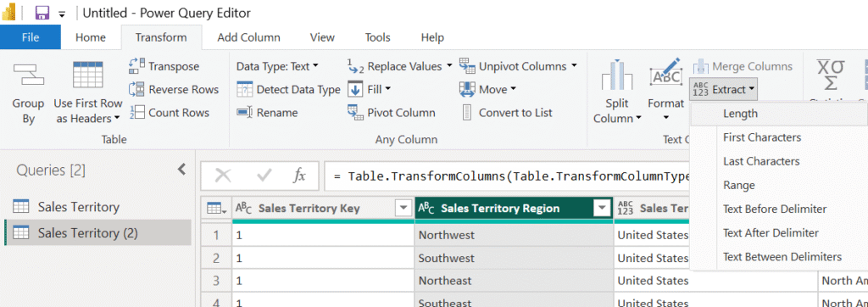This screenshot has height=307, width=868.
Task: Click Reverse Rows in the Table group
Action: [x=173, y=89]
